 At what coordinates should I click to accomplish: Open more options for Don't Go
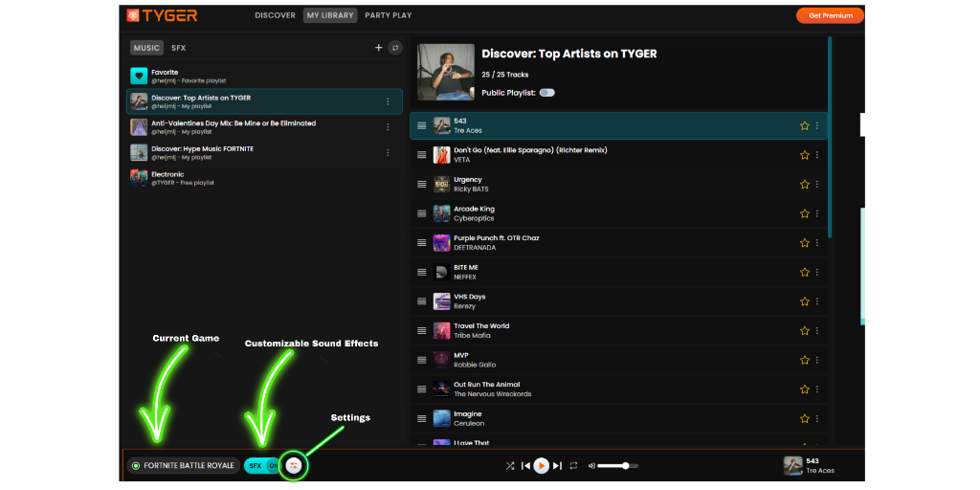pyautogui.click(x=817, y=155)
